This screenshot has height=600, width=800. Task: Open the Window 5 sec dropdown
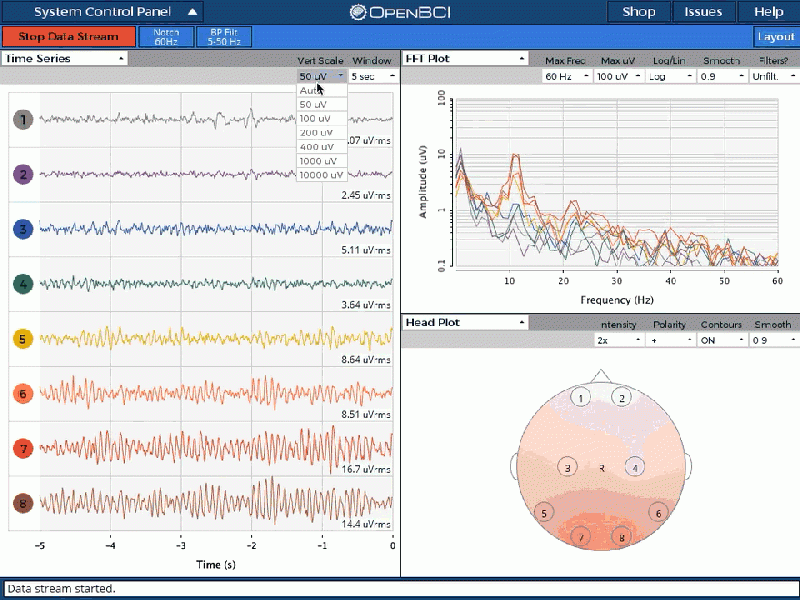coord(372,76)
